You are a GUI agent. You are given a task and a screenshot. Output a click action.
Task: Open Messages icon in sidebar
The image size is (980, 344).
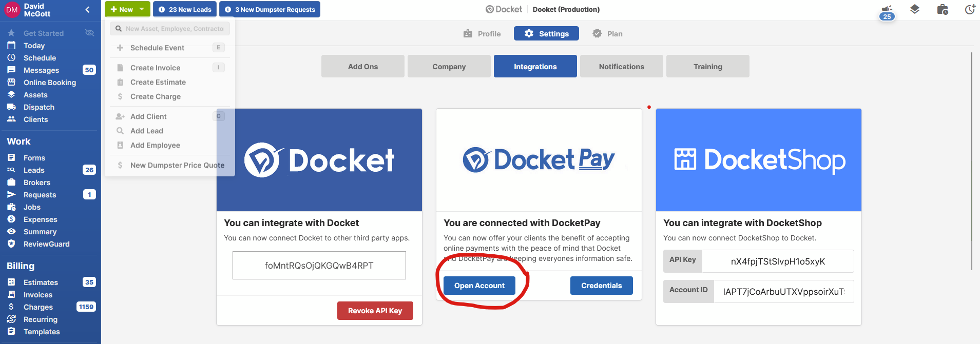click(x=11, y=70)
